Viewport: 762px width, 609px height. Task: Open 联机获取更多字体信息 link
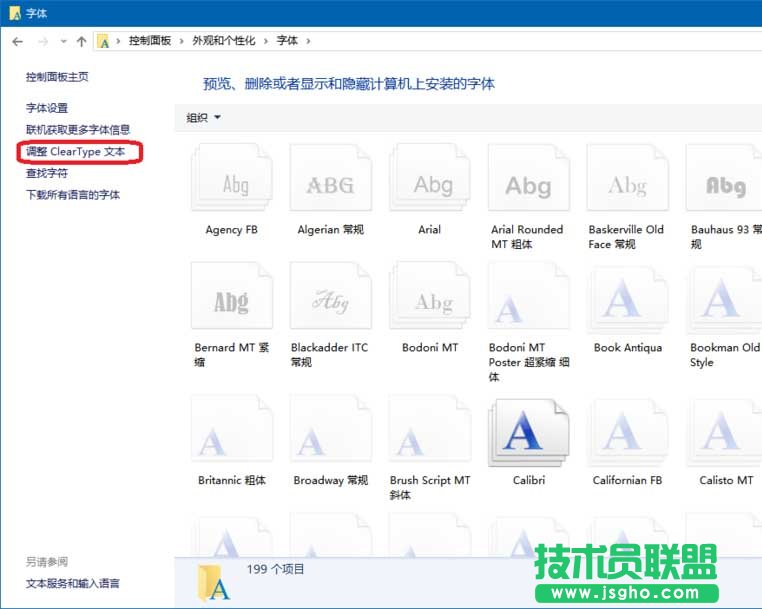coord(78,130)
